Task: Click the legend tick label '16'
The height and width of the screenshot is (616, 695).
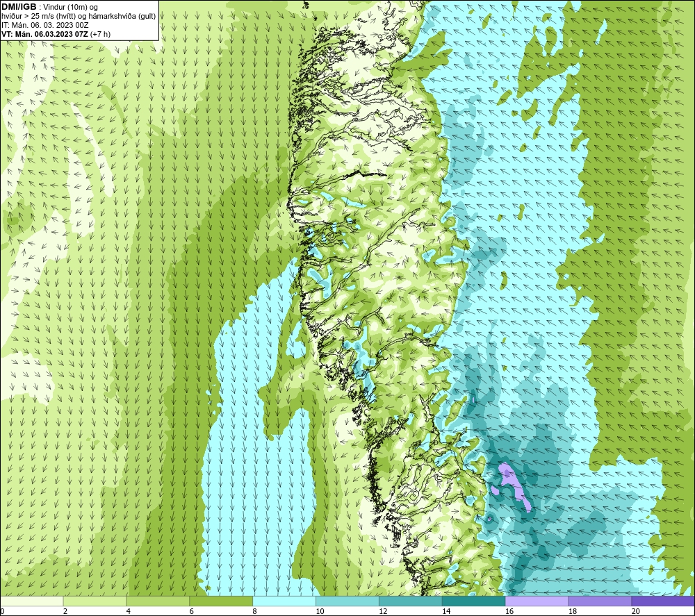Action: (x=509, y=612)
